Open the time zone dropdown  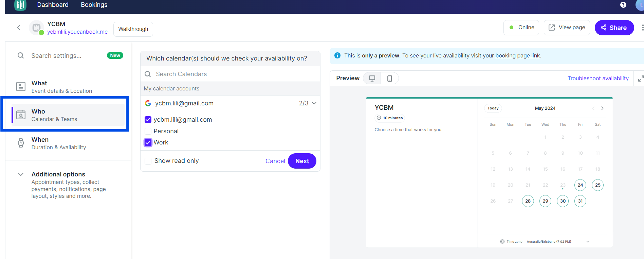[588, 242]
